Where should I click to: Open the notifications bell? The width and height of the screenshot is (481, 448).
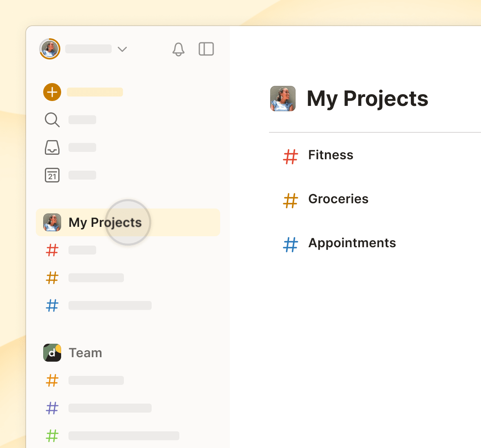[178, 49]
